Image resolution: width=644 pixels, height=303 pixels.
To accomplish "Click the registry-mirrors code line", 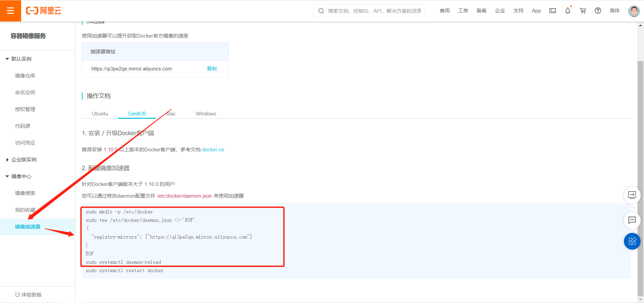I will tap(171, 237).
